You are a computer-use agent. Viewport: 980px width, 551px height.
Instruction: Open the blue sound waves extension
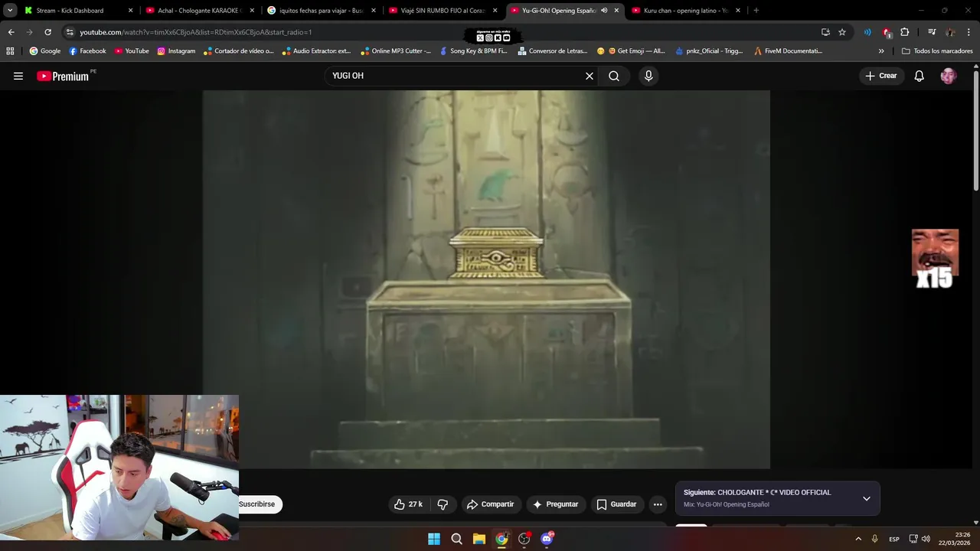[x=867, y=32]
